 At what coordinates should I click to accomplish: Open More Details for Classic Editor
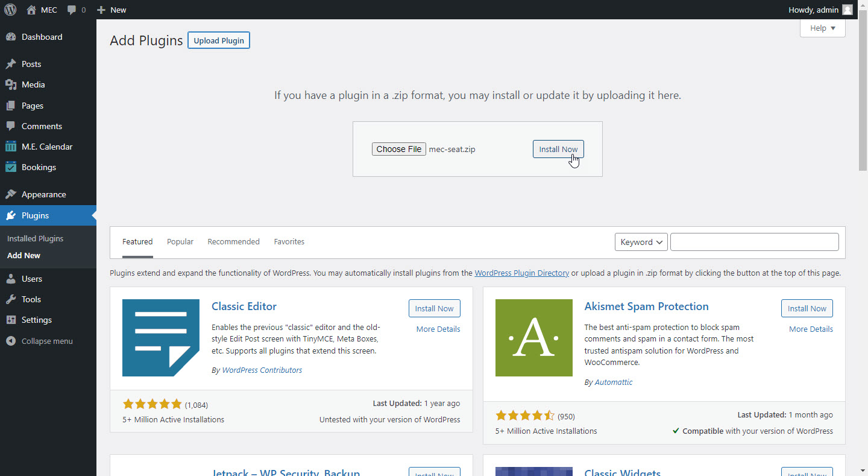click(438, 329)
